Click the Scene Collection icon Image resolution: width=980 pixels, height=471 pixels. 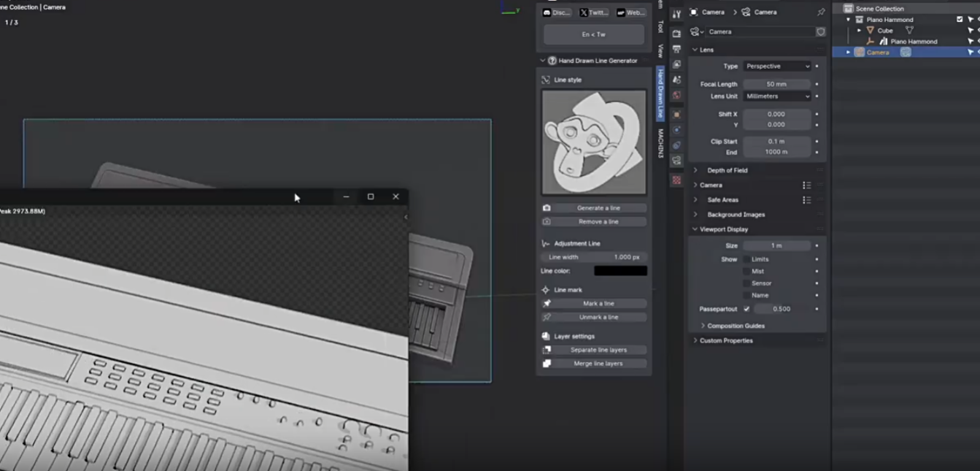pos(848,9)
